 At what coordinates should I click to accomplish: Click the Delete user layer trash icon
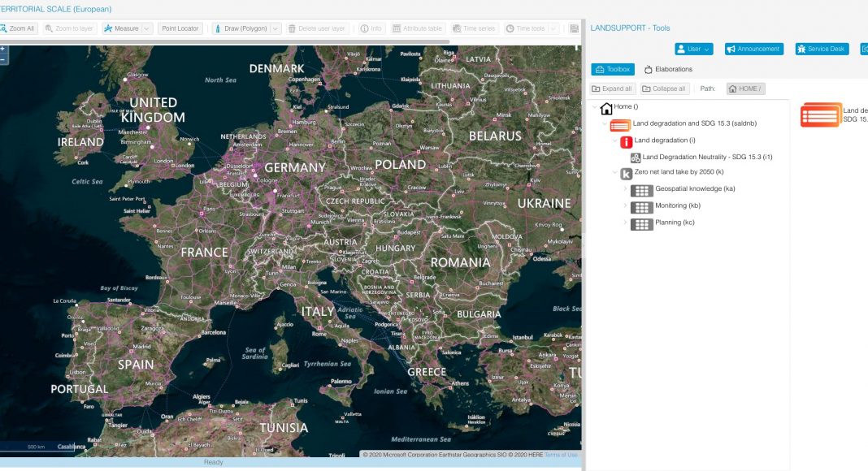(292, 28)
